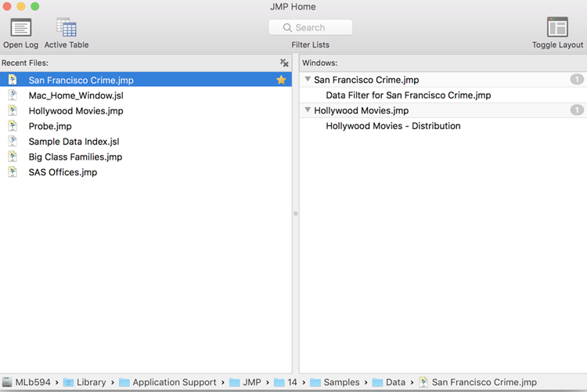Toggle favorite star on San Francisco Crime.jmp

point(281,80)
